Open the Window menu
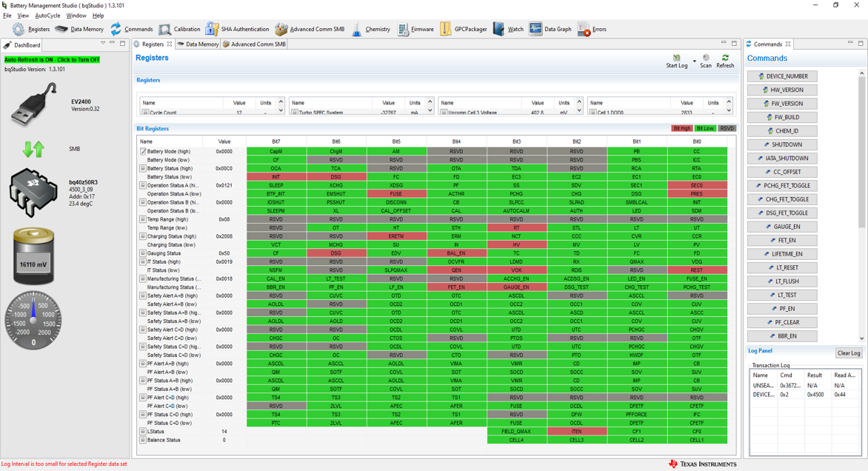868x471 pixels. click(76, 16)
